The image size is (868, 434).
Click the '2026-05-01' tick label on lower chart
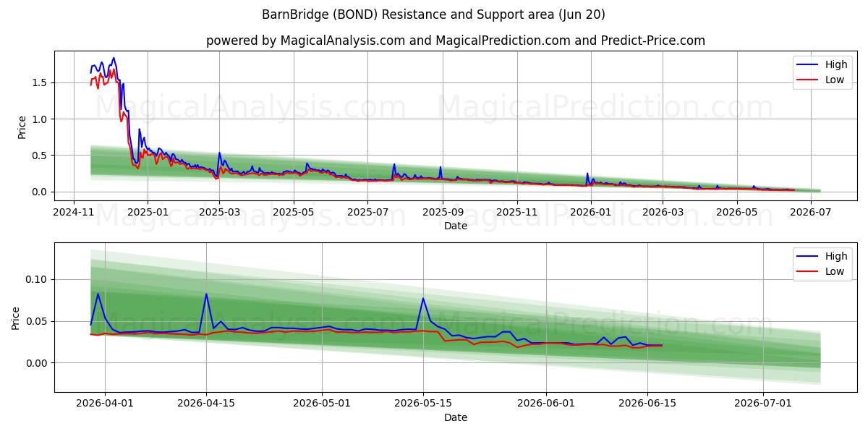(x=322, y=404)
